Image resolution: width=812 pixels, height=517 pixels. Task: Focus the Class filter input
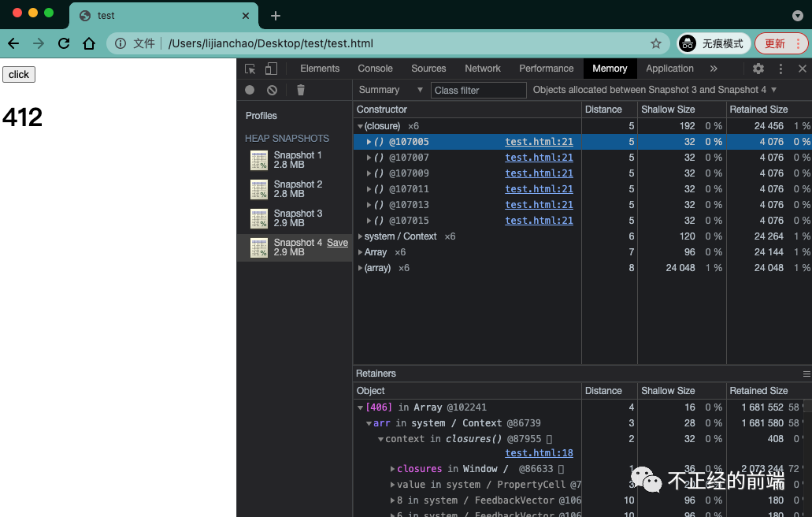(x=479, y=90)
